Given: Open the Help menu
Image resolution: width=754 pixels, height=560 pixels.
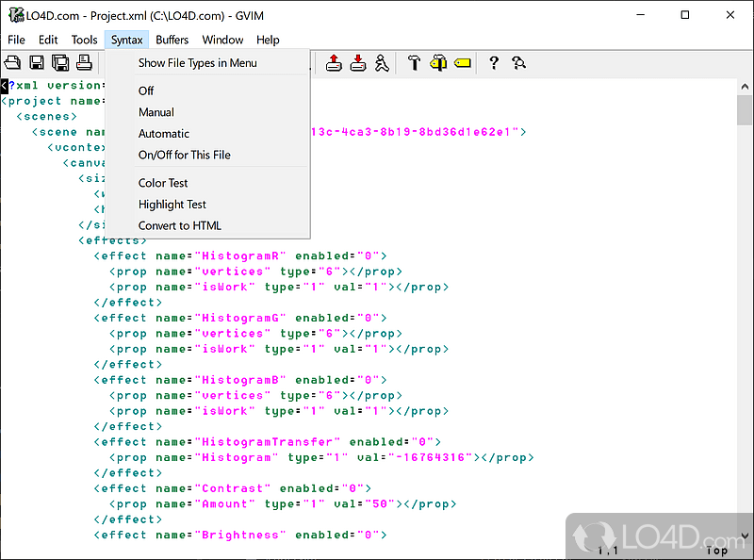Looking at the screenshot, I should [268, 40].
